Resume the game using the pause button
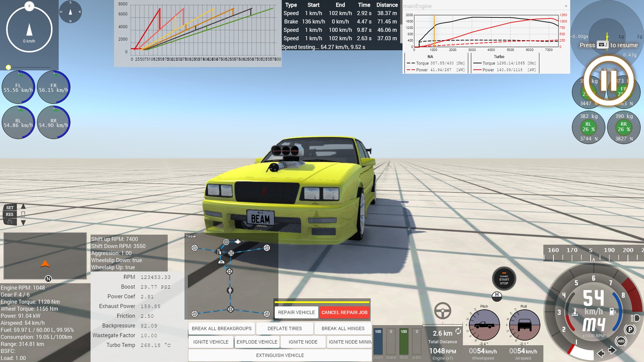 coord(608,81)
